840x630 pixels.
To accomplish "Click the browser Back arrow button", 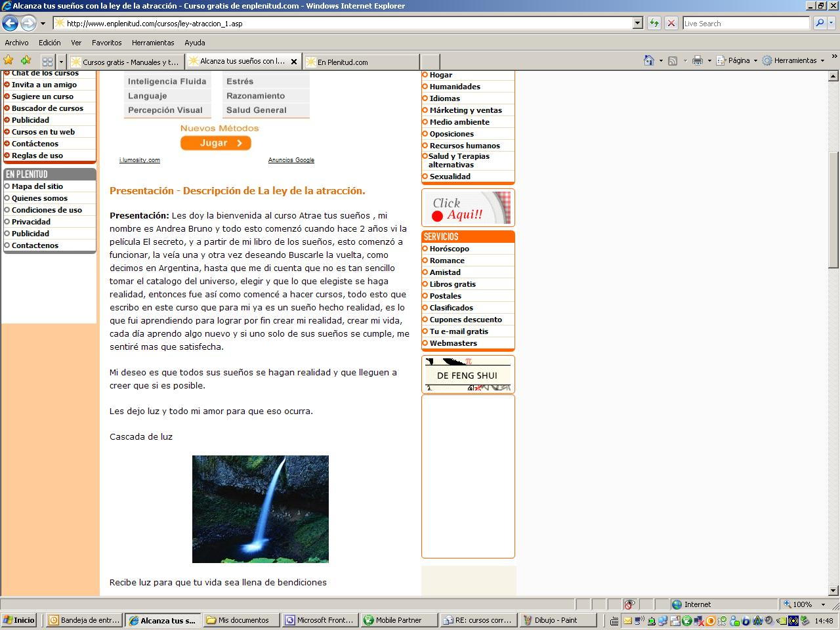I will pyautogui.click(x=10, y=23).
